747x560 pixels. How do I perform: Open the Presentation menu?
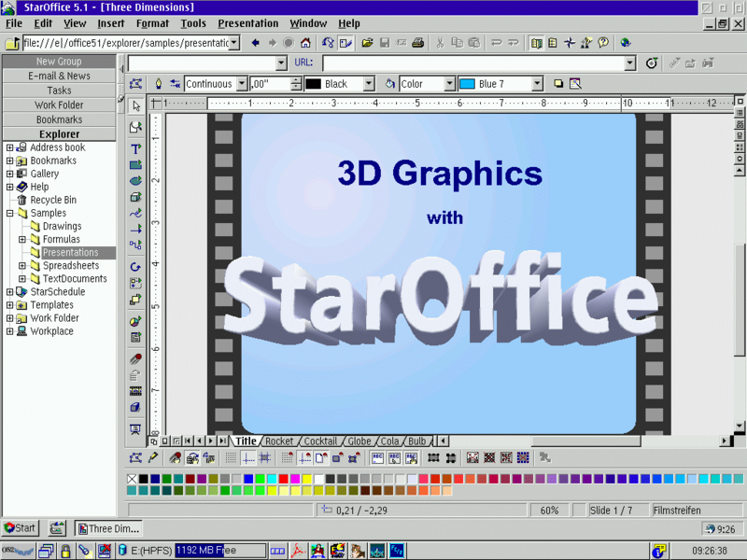click(x=248, y=23)
